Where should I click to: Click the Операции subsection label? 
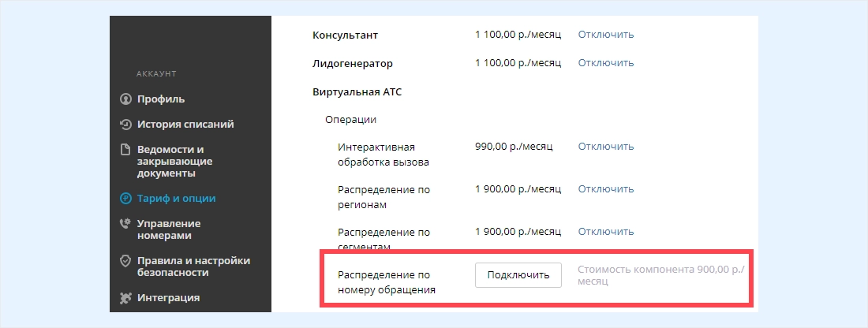[x=351, y=120]
